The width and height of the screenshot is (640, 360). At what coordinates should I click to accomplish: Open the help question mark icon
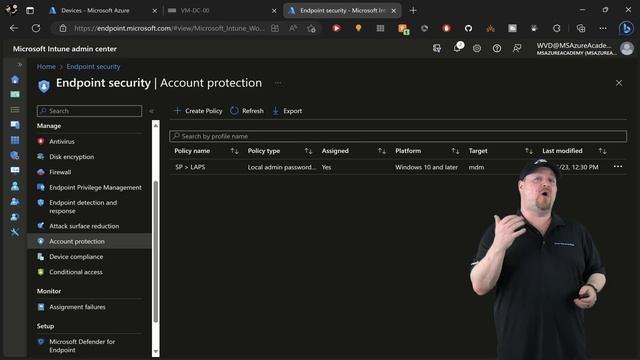point(497,49)
